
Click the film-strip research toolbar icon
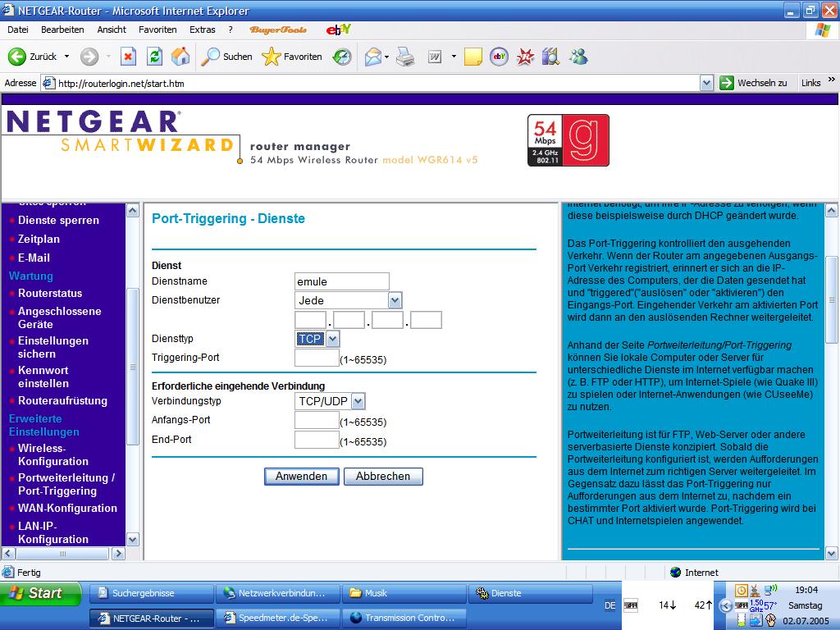[550, 57]
